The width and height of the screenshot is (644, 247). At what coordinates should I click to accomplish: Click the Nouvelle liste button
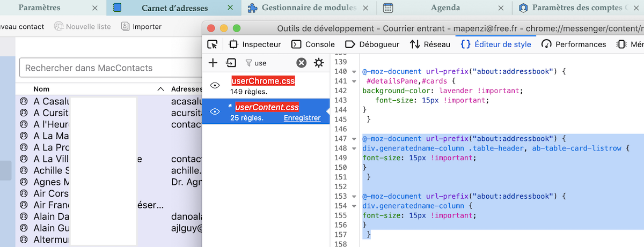point(82,26)
